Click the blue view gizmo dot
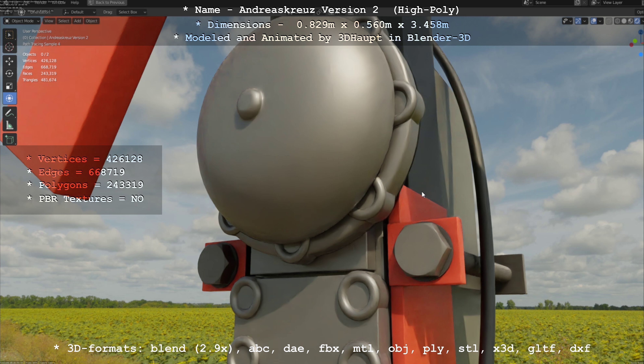 [x=640, y=54]
